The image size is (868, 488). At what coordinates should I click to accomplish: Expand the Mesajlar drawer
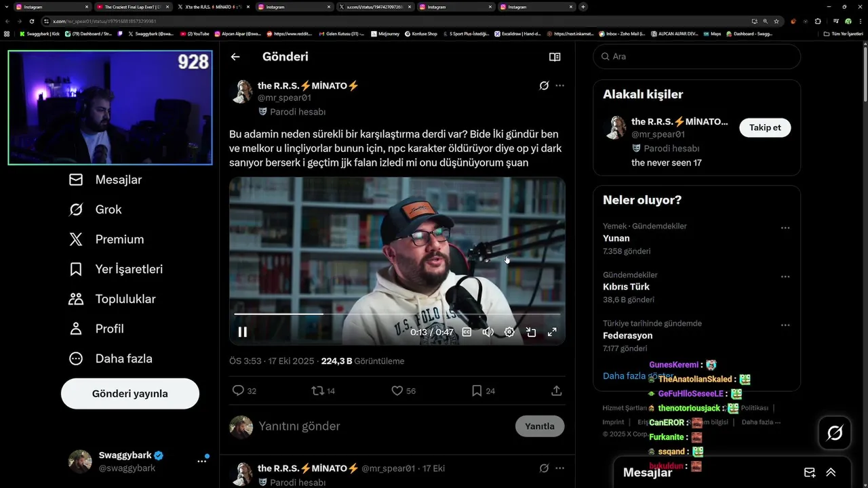831,472
